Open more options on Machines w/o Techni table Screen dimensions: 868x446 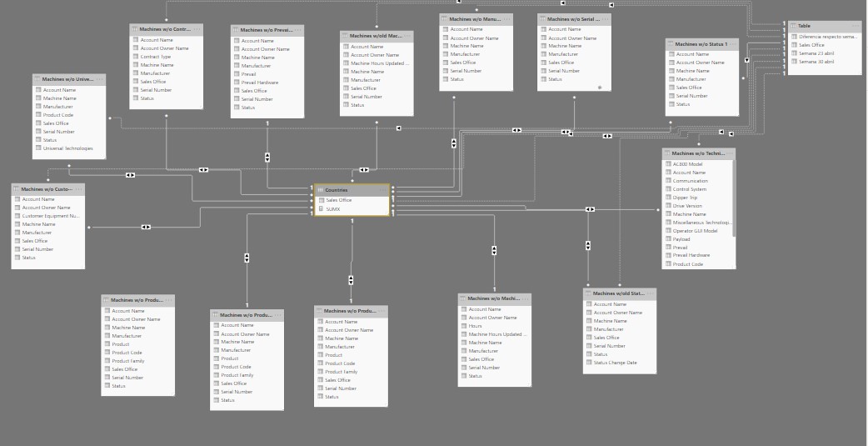pos(730,153)
